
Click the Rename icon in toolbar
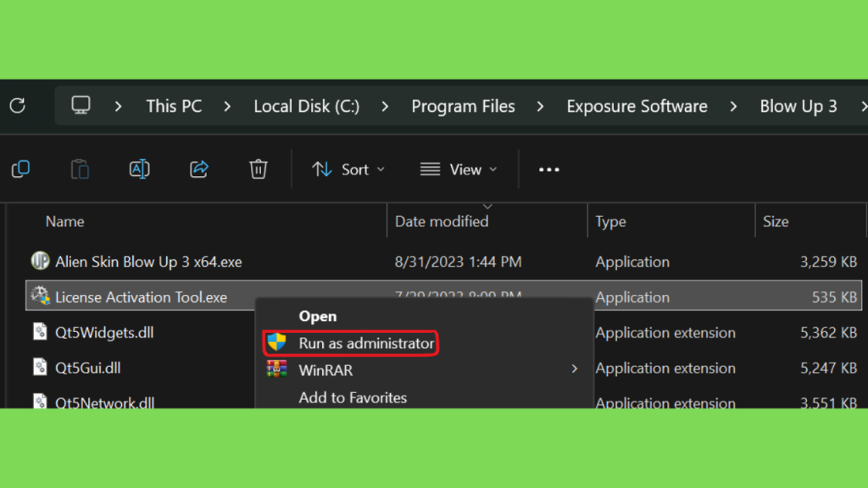click(x=140, y=169)
